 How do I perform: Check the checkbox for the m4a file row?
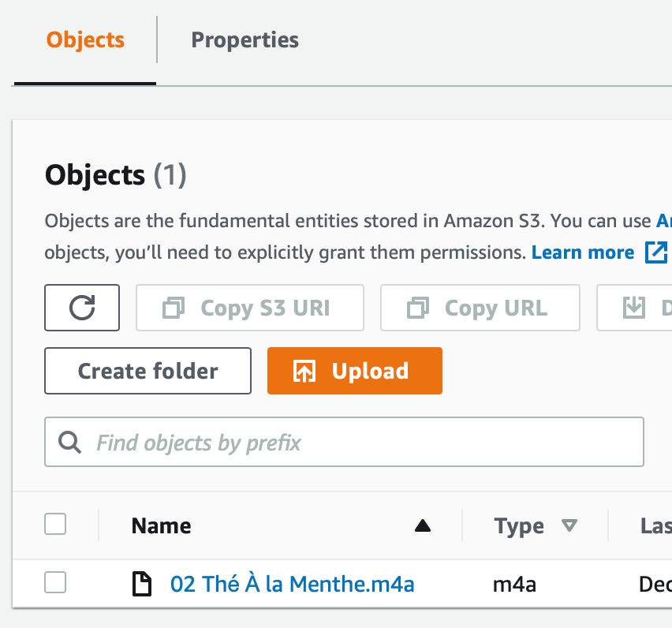[54, 584]
